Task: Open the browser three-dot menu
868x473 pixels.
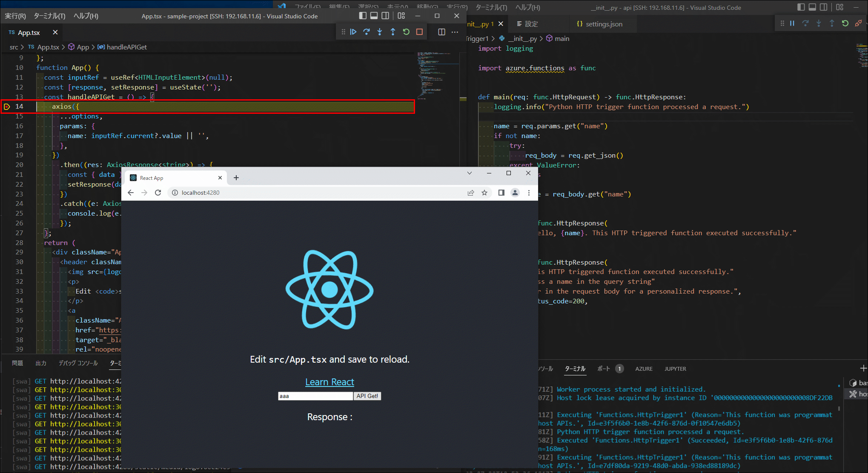Action: (529, 193)
